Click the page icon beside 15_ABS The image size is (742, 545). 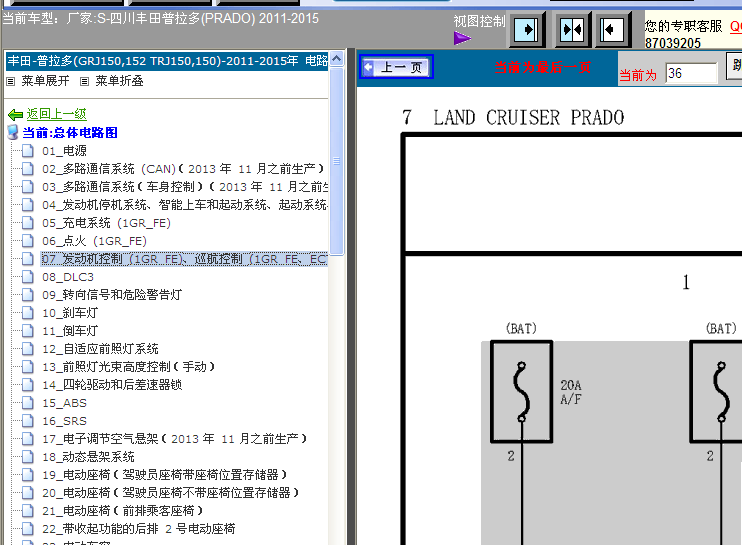pyautogui.click(x=28, y=403)
